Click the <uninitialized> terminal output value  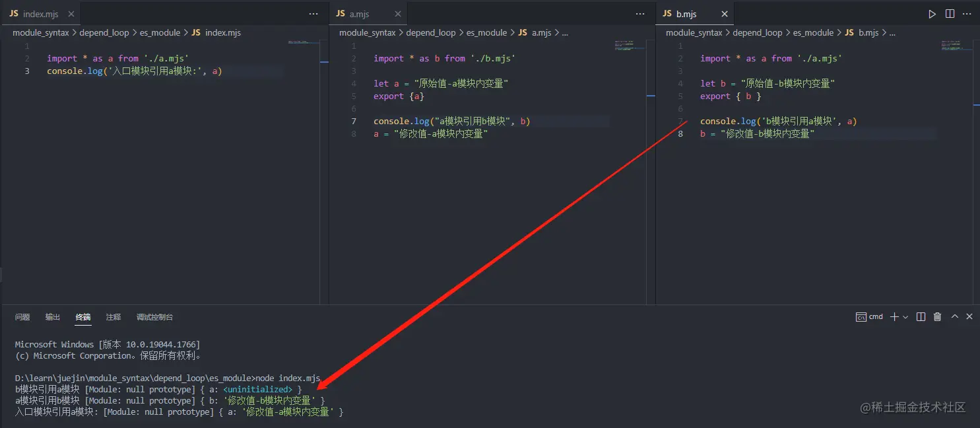pos(257,390)
